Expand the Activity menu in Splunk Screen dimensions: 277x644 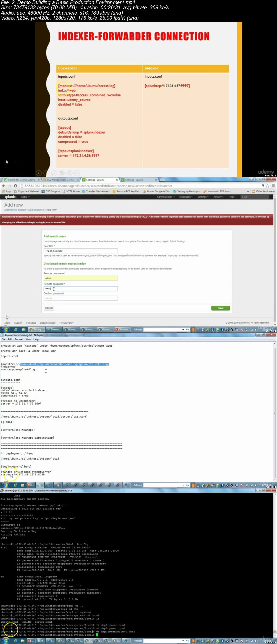(x=219, y=197)
